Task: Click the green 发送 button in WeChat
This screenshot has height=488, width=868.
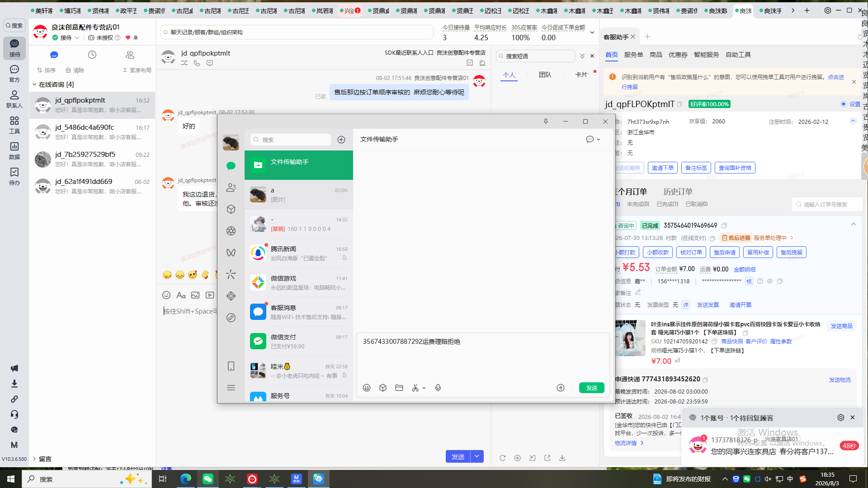Action: click(592, 388)
